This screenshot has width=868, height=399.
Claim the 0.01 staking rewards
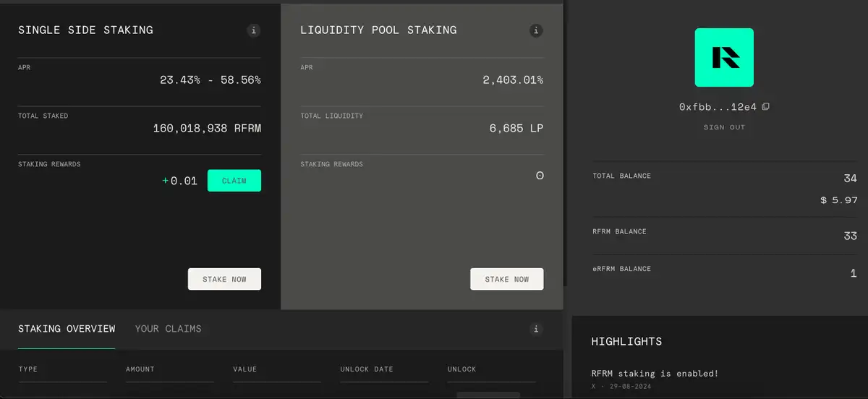coord(234,181)
